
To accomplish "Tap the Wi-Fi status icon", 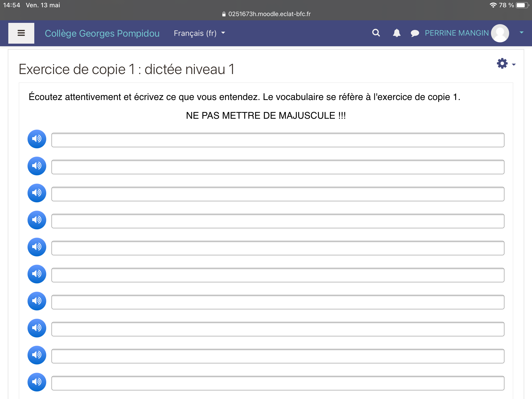I will (493, 5).
